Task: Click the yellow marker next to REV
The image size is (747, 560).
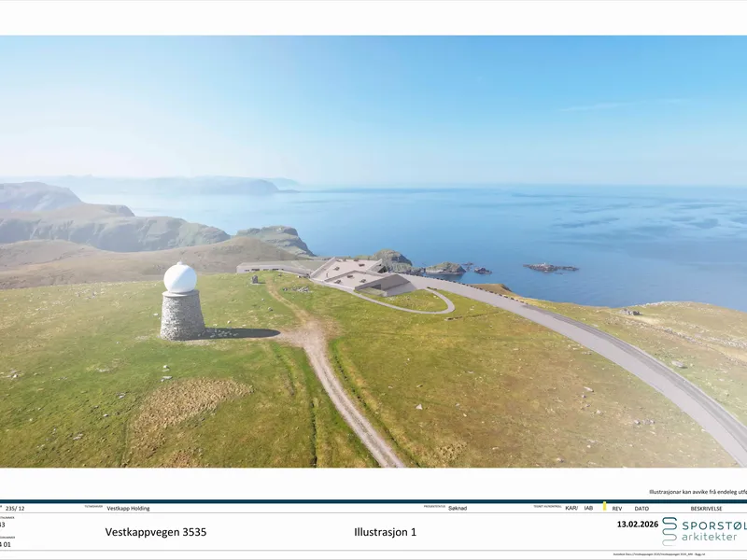Action: tap(604, 506)
